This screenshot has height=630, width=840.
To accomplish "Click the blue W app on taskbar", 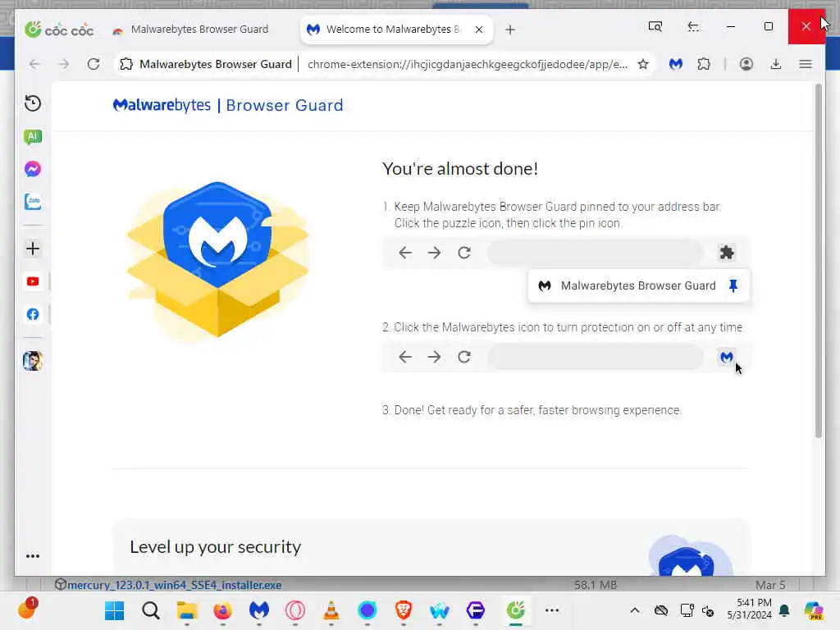I will click(440, 610).
